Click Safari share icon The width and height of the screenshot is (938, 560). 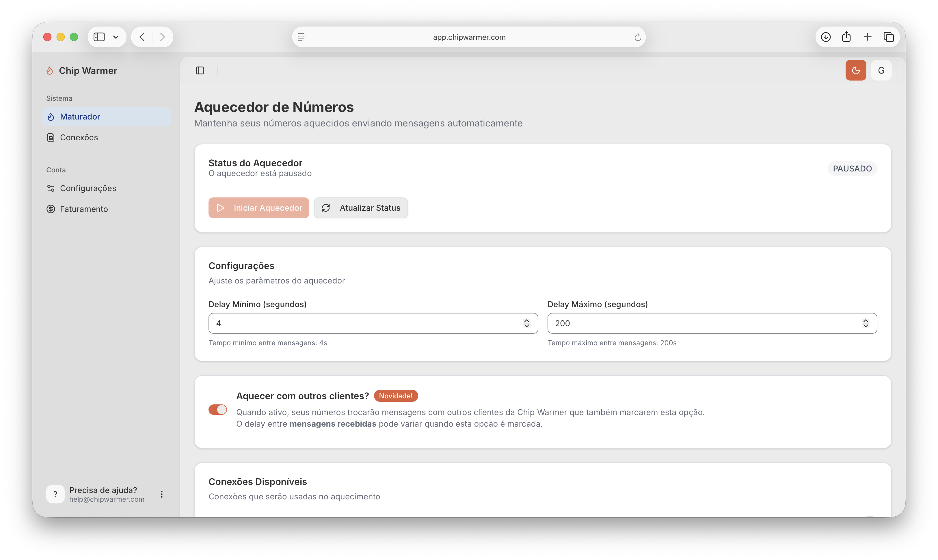pos(846,37)
